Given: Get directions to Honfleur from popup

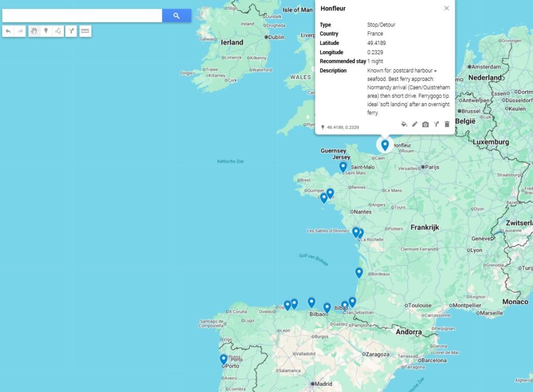Looking at the screenshot, I should click(x=436, y=124).
